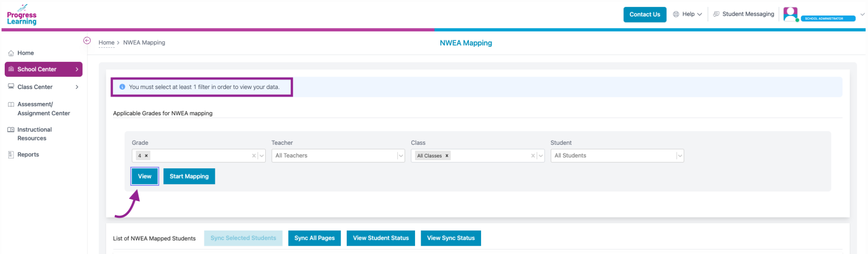The width and height of the screenshot is (868, 254).
Task: Open the Grade dropdown arrow
Action: 262,156
